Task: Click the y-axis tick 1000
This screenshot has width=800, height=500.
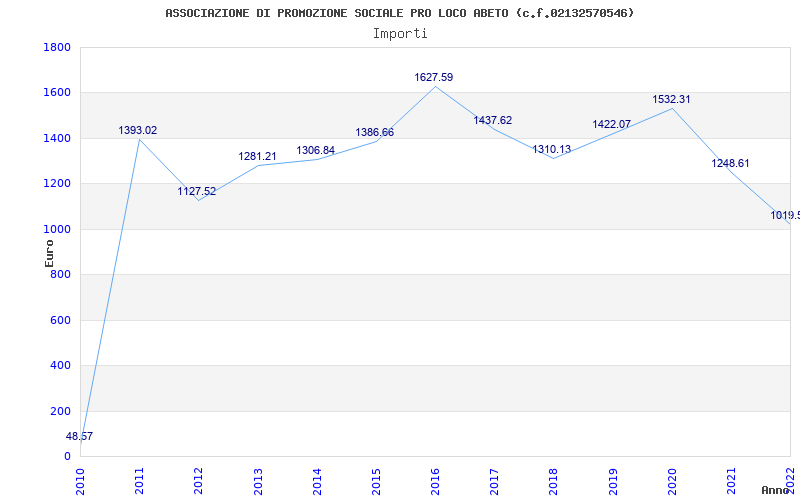Action: point(57,229)
